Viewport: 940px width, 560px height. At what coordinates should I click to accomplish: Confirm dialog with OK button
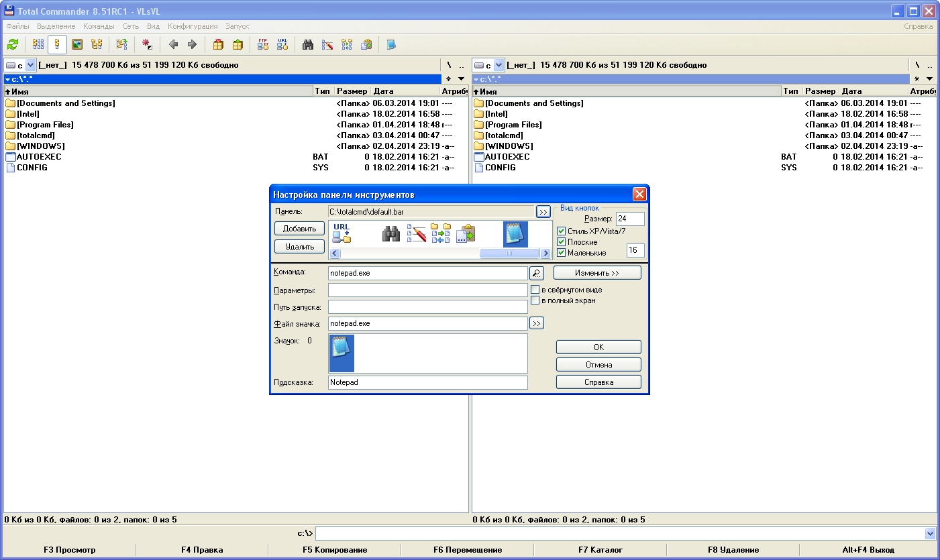[598, 347]
